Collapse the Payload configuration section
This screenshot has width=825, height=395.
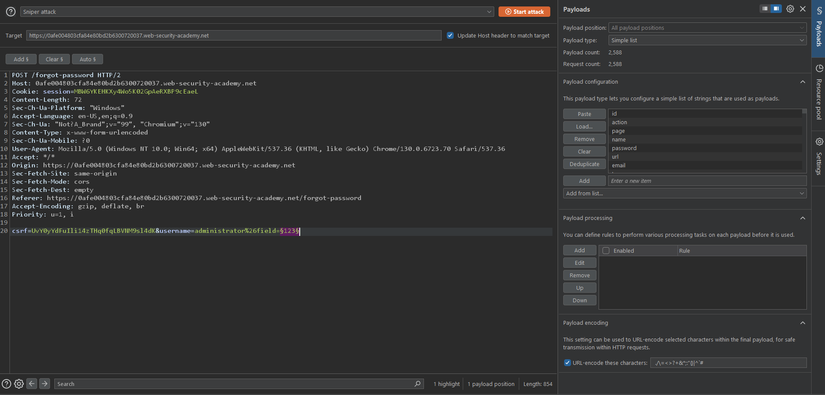(802, 82)
